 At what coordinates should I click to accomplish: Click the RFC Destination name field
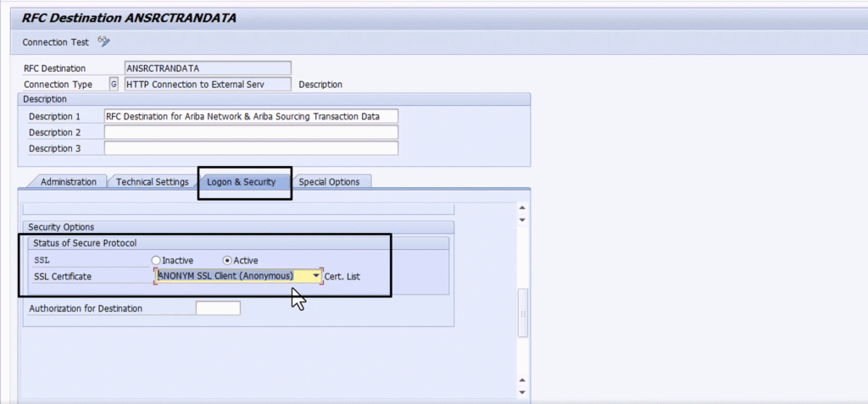(x=209, y=68)
